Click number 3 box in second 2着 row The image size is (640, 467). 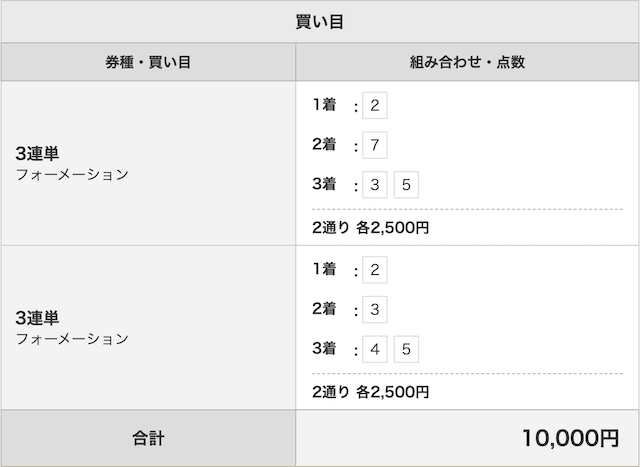375,309
